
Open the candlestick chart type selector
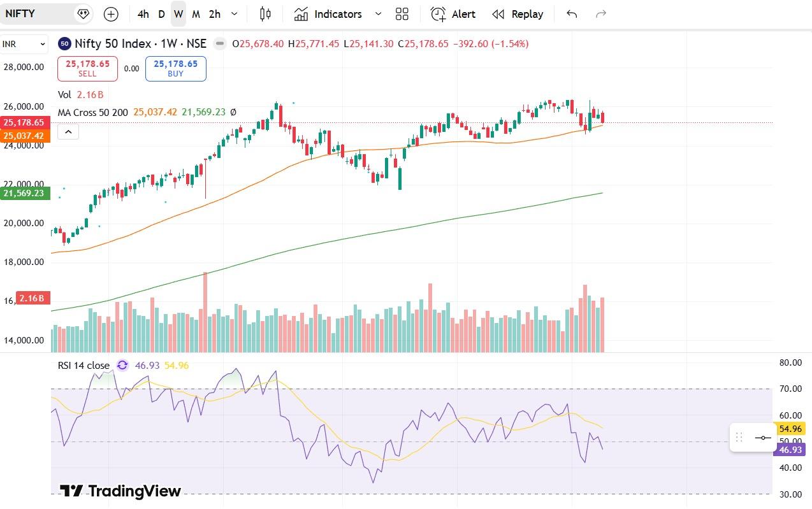click(266, 14)
